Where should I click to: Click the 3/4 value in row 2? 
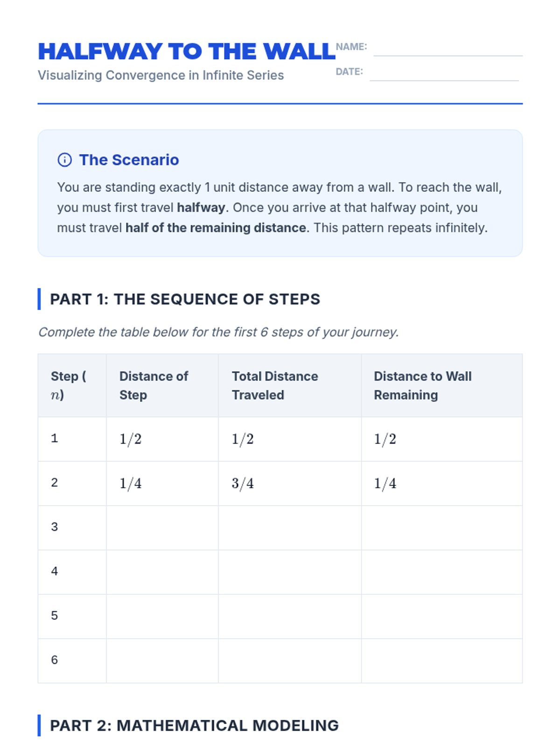243,483
